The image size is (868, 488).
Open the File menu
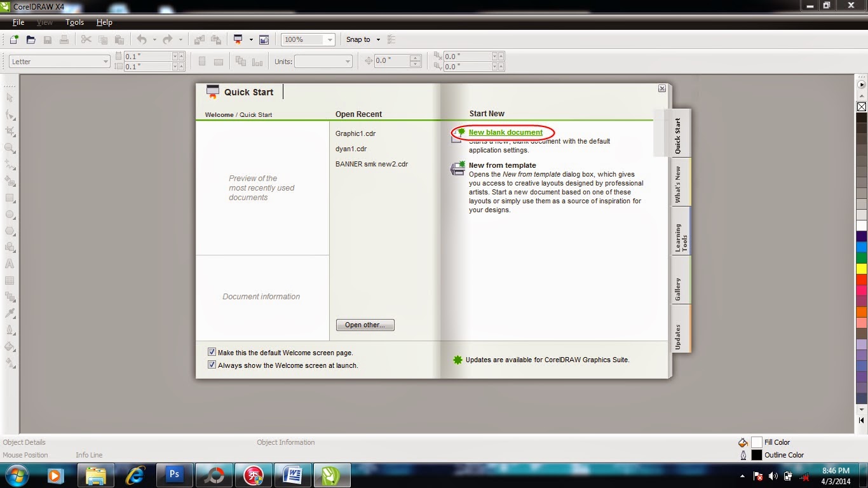pyautogui.click(x=18, y=22)
